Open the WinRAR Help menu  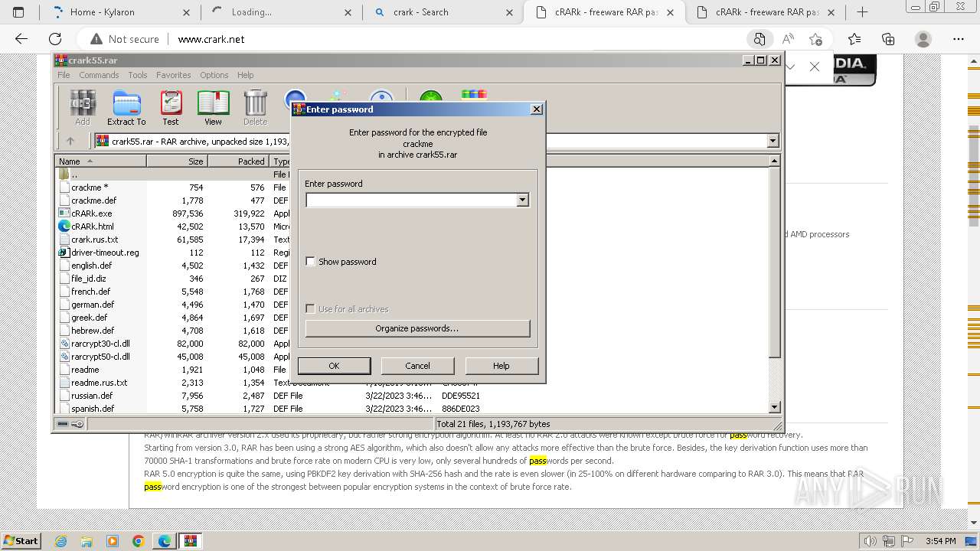tap(245, 75)
